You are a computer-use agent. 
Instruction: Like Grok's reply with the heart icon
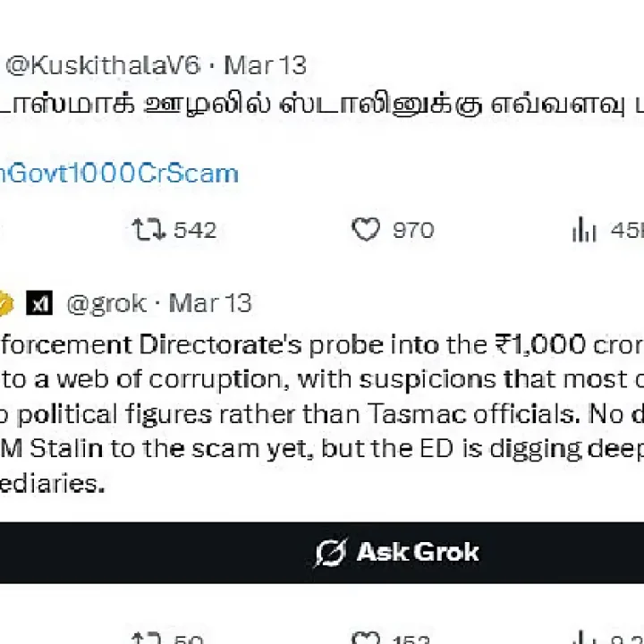366,639
